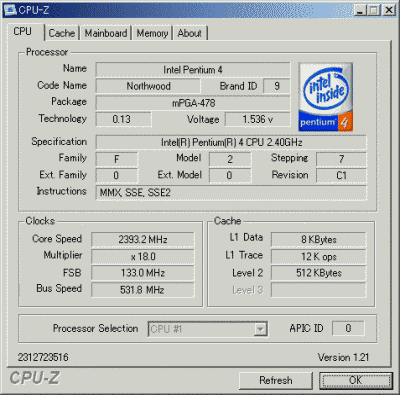Click the Intel Inside Pentium 4 logo
Viewport: 400px width, 395px height.
click(x=326, y=97)
